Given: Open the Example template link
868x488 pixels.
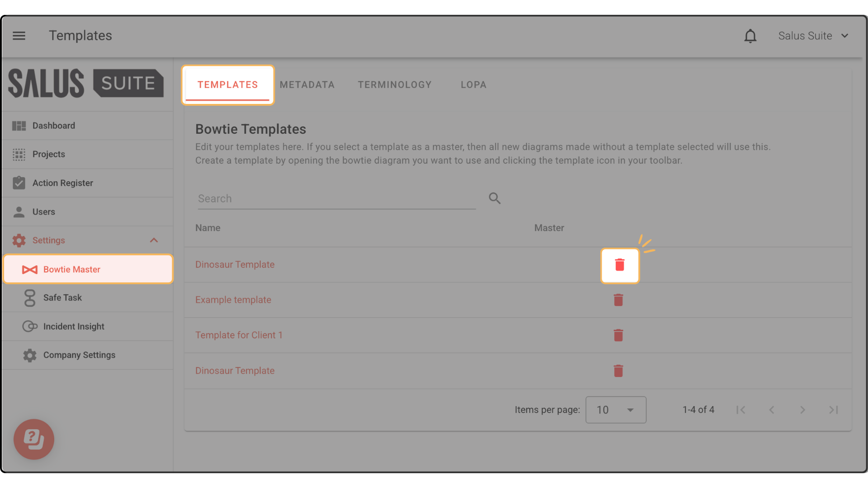Looking at the screenshot, I should point(233,300).
